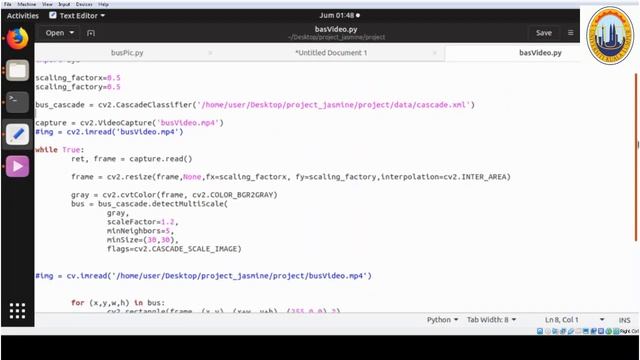
Task: Click first VirtualBox status bar icon
Action: point(540,331)
